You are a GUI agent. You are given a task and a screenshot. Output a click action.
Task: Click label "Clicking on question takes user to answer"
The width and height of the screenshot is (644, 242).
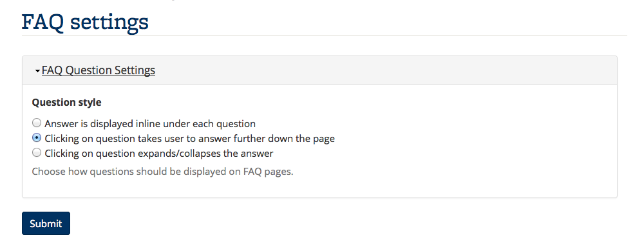pos(190,139)
